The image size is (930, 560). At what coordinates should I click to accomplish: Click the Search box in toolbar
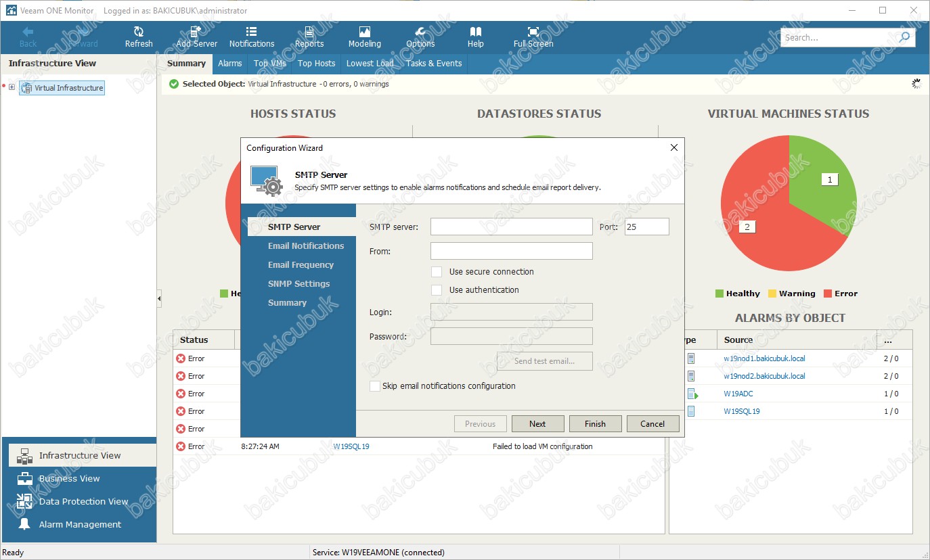pyautogui.click(x=839, y=38)
